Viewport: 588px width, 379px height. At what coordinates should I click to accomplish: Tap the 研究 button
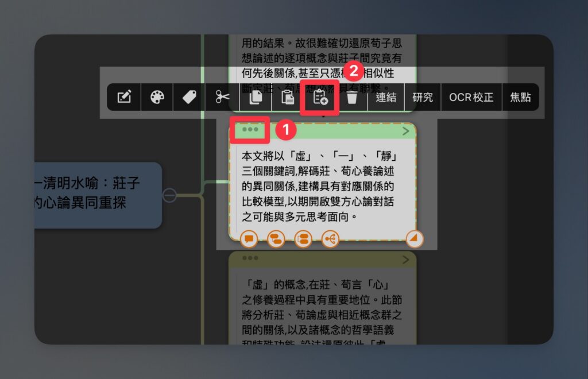(423, 97)
